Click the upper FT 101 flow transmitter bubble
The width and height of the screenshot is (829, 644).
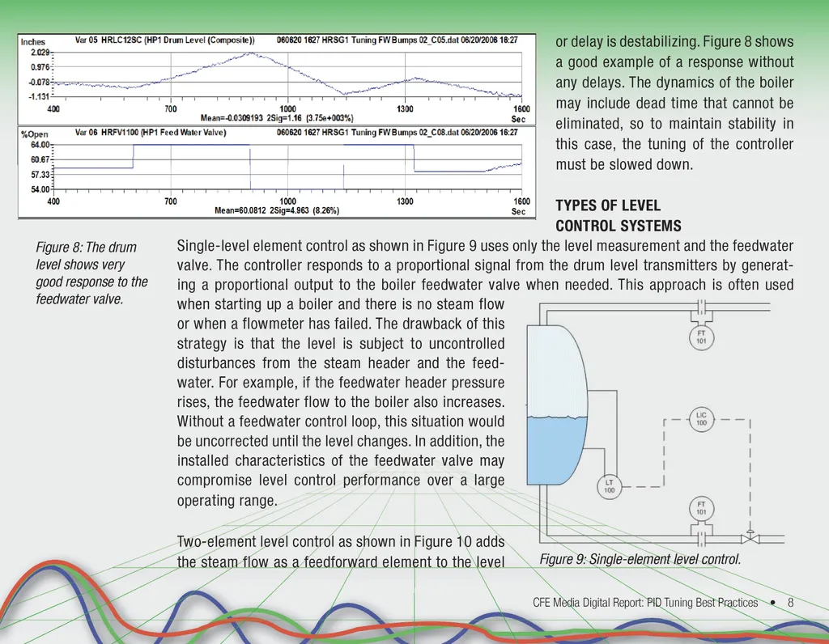pos(701,337)
